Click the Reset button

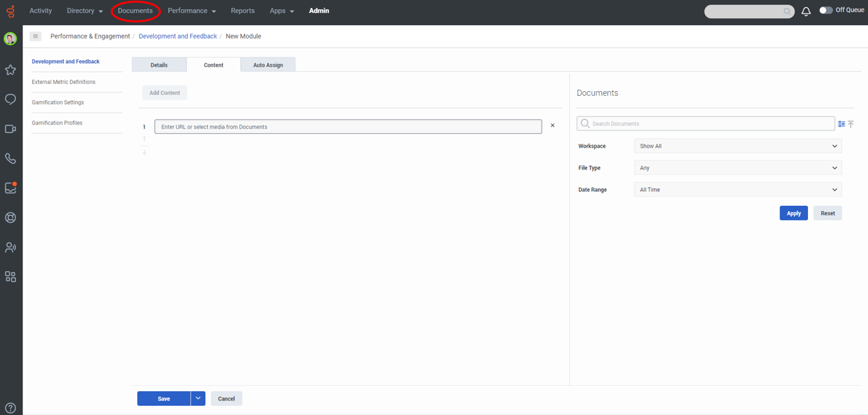pyautogui.click(x=828, y=213)
